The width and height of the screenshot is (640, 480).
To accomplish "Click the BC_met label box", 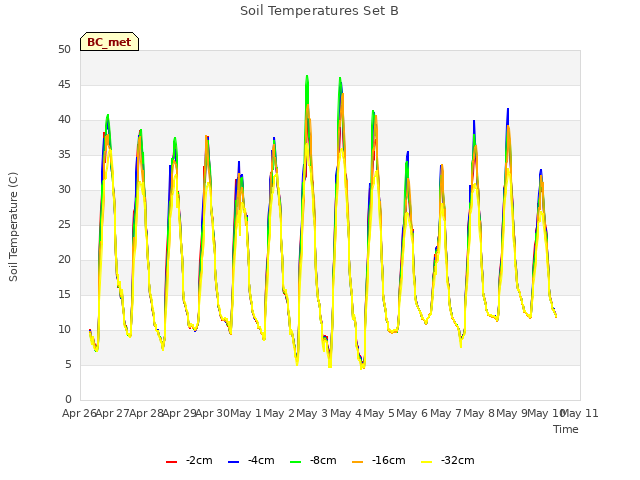I will click(109, 42).
